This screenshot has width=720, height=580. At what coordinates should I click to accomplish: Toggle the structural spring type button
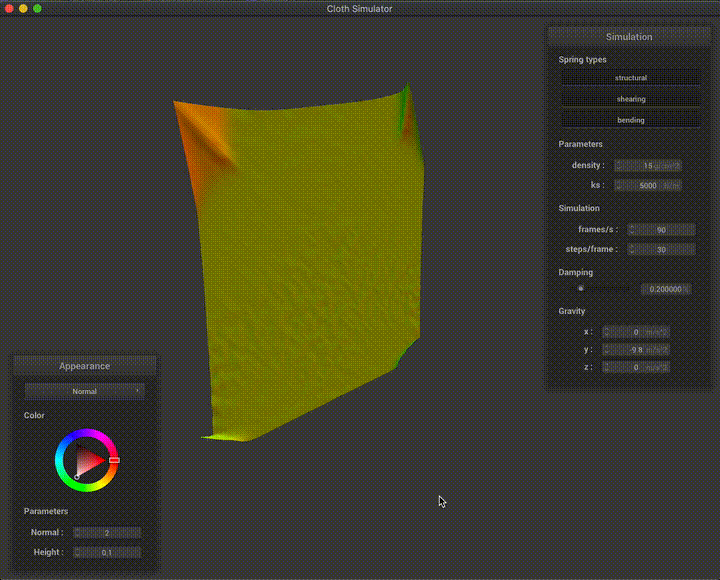pyautogui.click(x=630, y=77)
